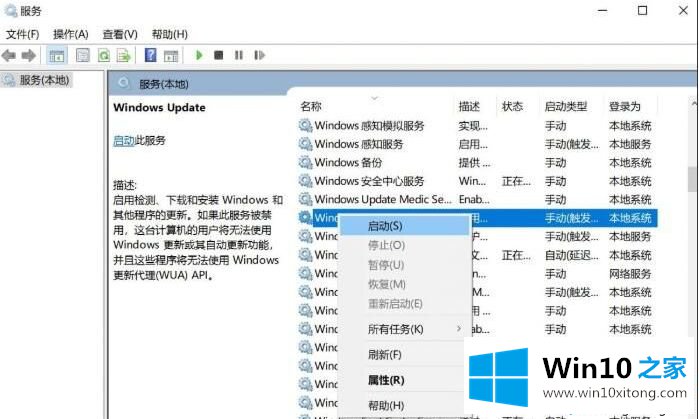Expand 所有任务(K) submenu
The image size is (699, 419).
pos(405,329)
